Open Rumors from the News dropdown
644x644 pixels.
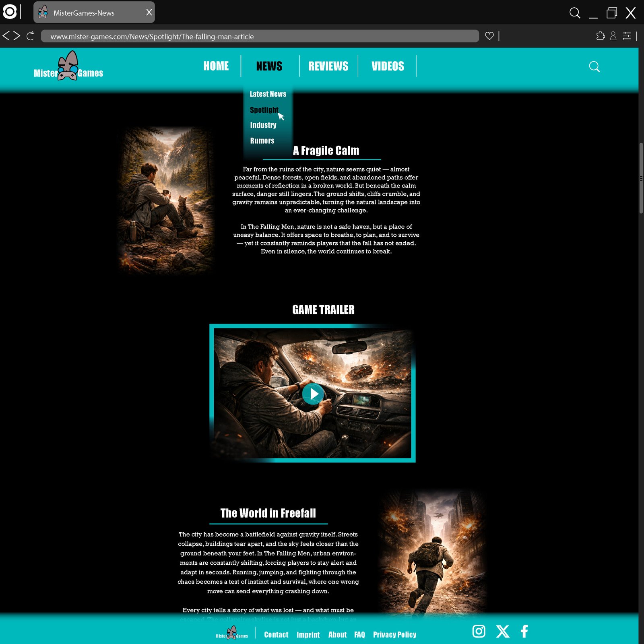[x=262, y=141]
